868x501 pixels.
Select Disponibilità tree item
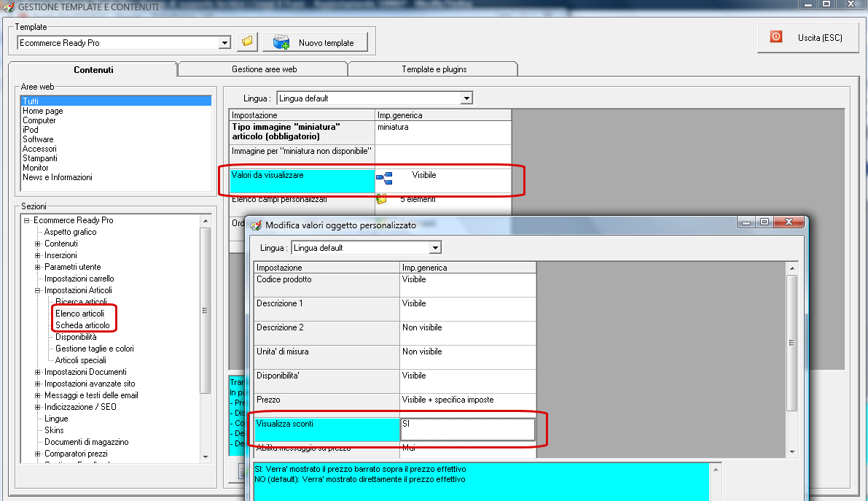[x=76, y=336]
